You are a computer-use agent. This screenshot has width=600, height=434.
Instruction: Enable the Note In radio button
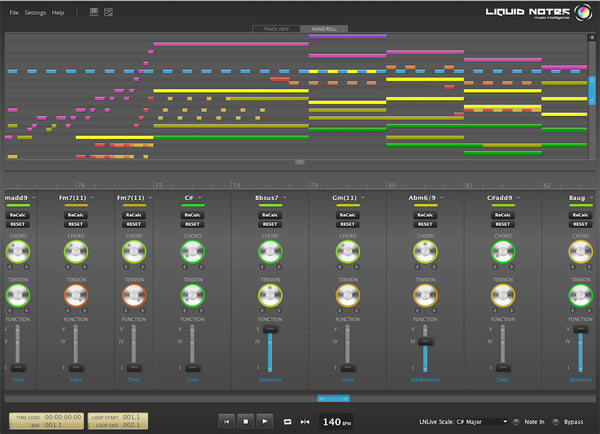[518, 422]
